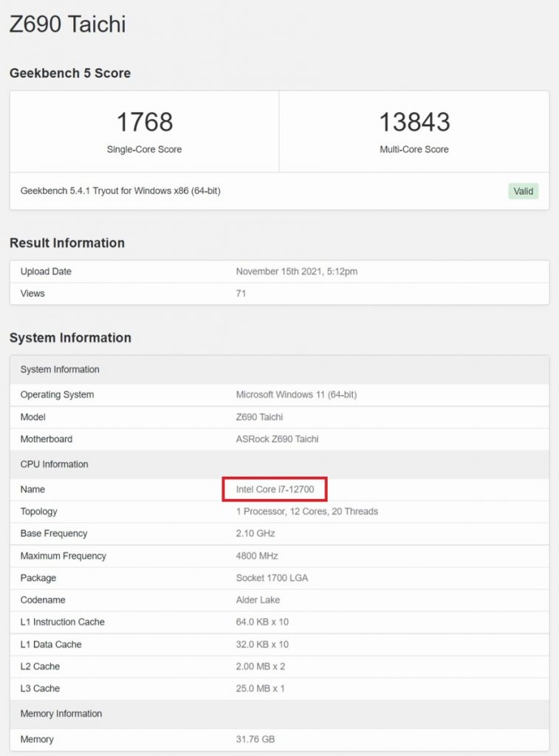Click 1 Processor, 12 Cores, 20 Threads
The height and width of the screenshot is (756, 559).
pos(306,512)
